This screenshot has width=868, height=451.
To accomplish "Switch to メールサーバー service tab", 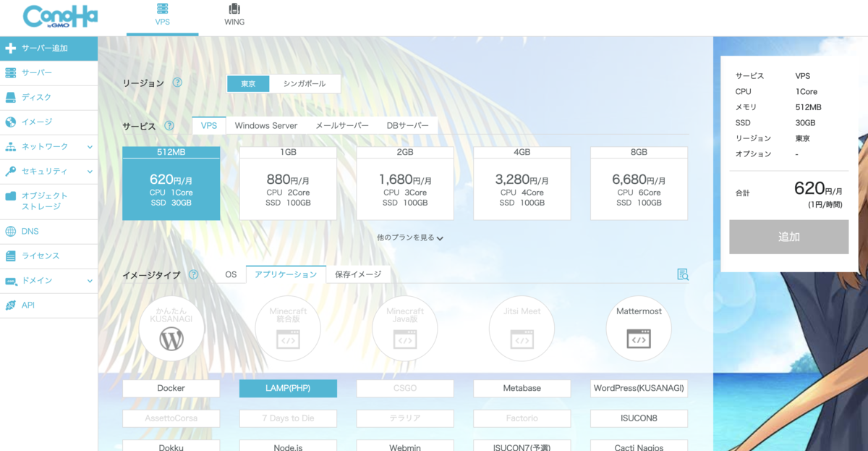I will (342, 125).
